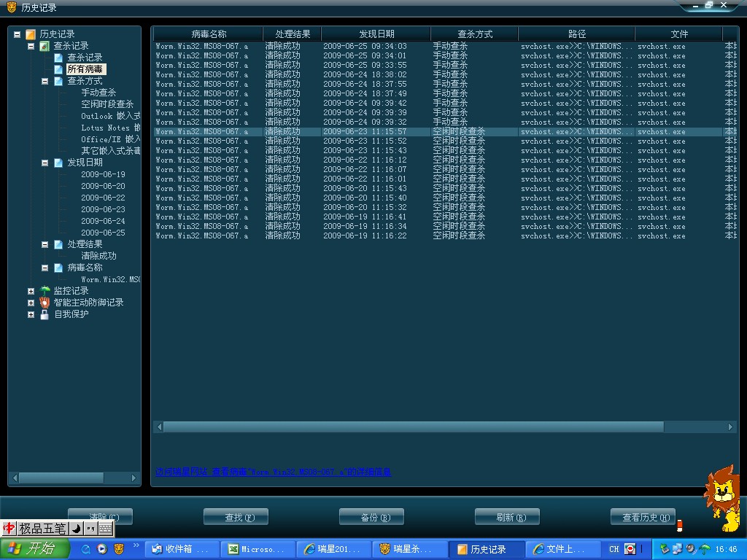
Task: Click the 历史记录 root folder icon
Action: [31, 34]
